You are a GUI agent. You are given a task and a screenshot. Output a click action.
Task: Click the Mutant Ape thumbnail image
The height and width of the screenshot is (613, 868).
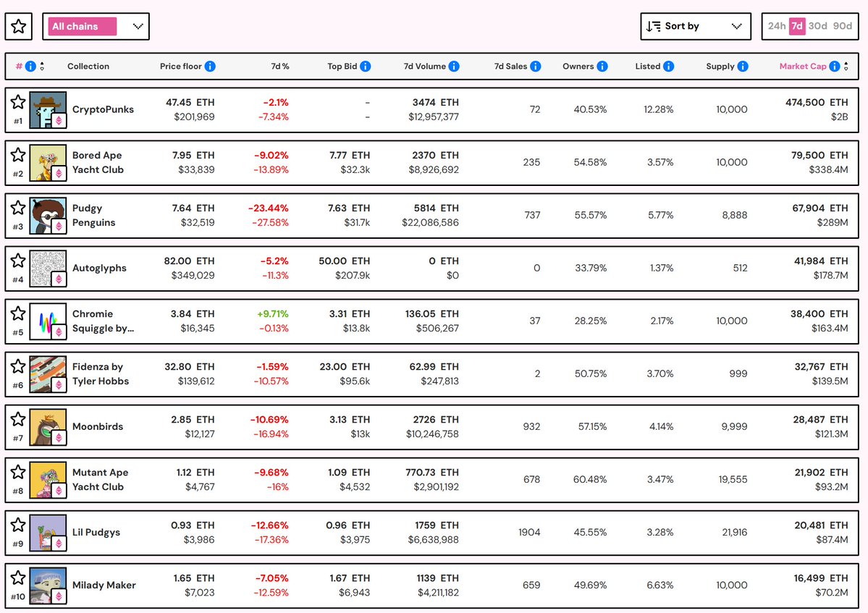tap(49, 480)
